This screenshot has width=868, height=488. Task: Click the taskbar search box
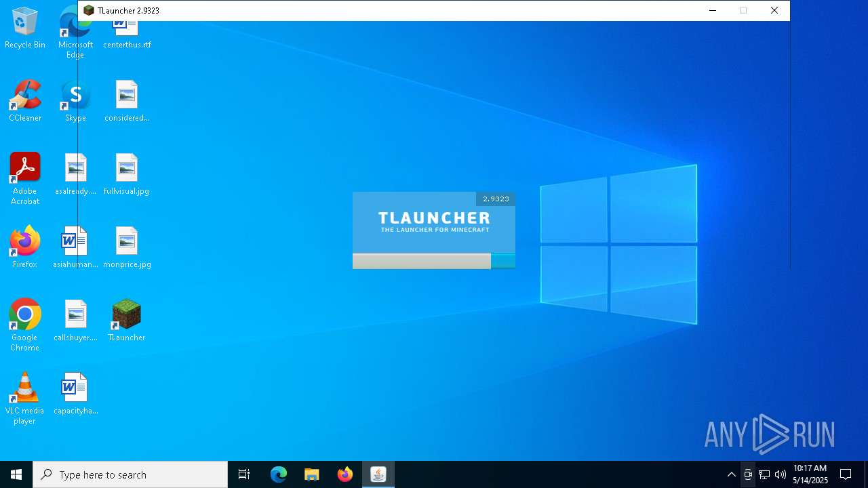[x=130, y=474]
